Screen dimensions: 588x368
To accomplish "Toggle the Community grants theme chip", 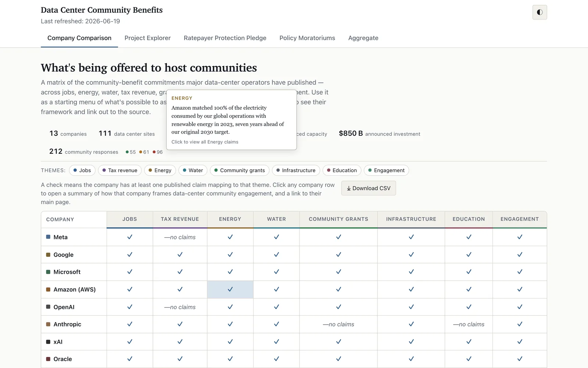I will tap(240, 170).
